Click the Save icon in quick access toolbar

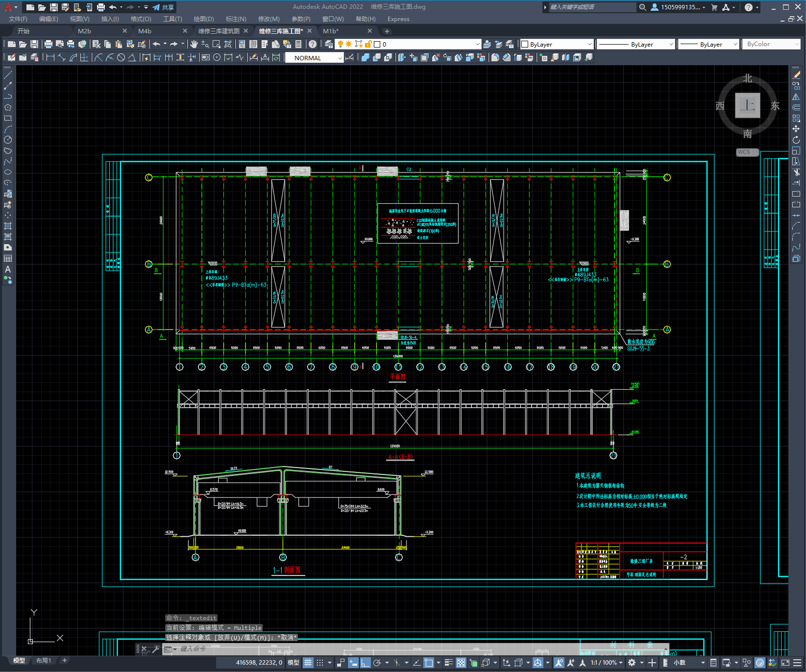[x=54, y=7]
